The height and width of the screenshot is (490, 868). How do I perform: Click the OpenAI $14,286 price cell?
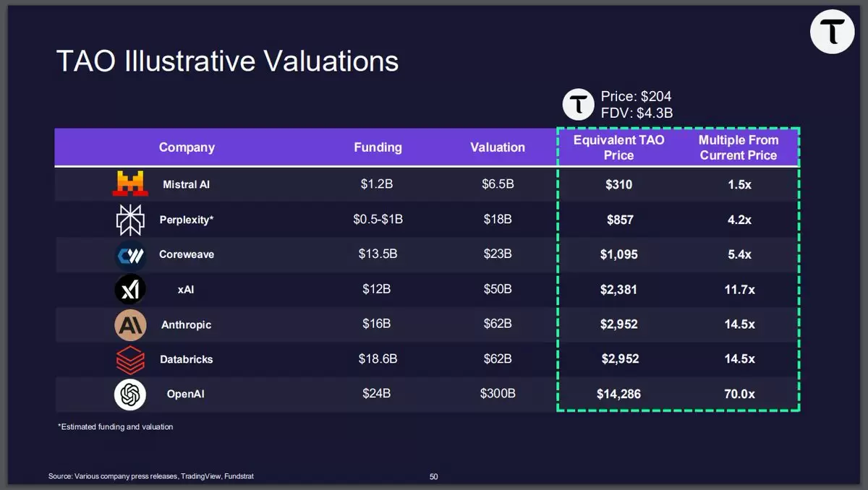(x=618, y=395)
